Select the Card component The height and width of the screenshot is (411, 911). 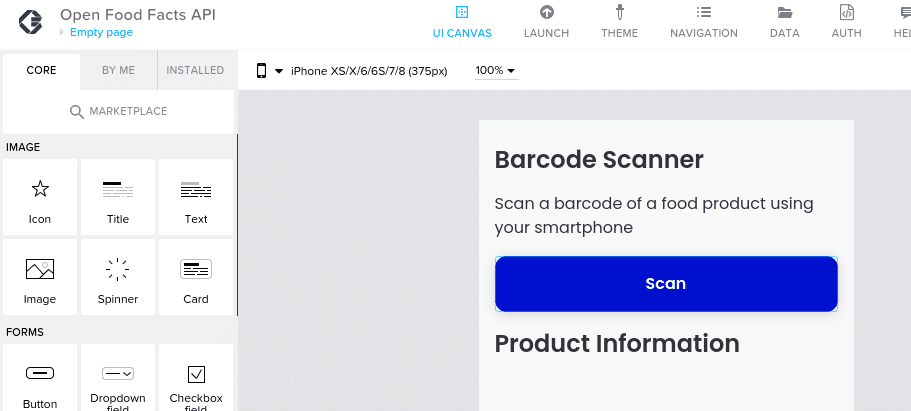[196, 277]
